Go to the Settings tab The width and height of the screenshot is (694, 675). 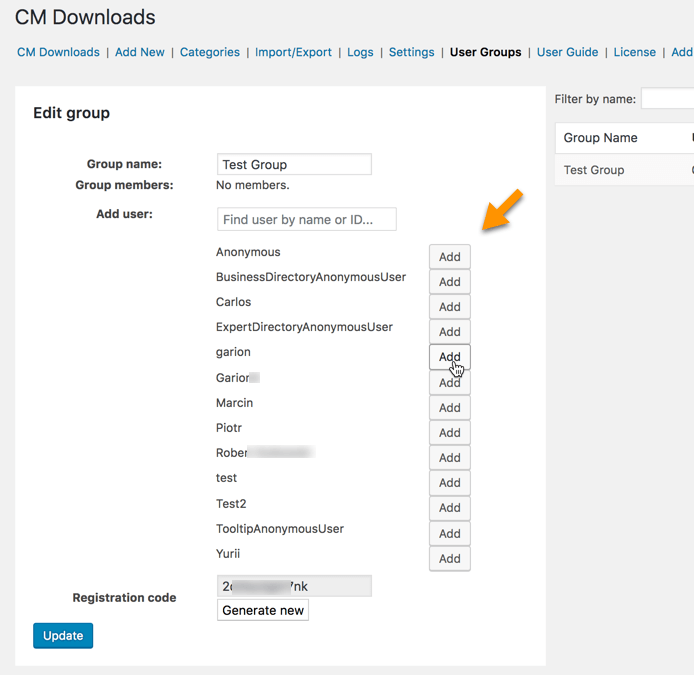(411, 52)
